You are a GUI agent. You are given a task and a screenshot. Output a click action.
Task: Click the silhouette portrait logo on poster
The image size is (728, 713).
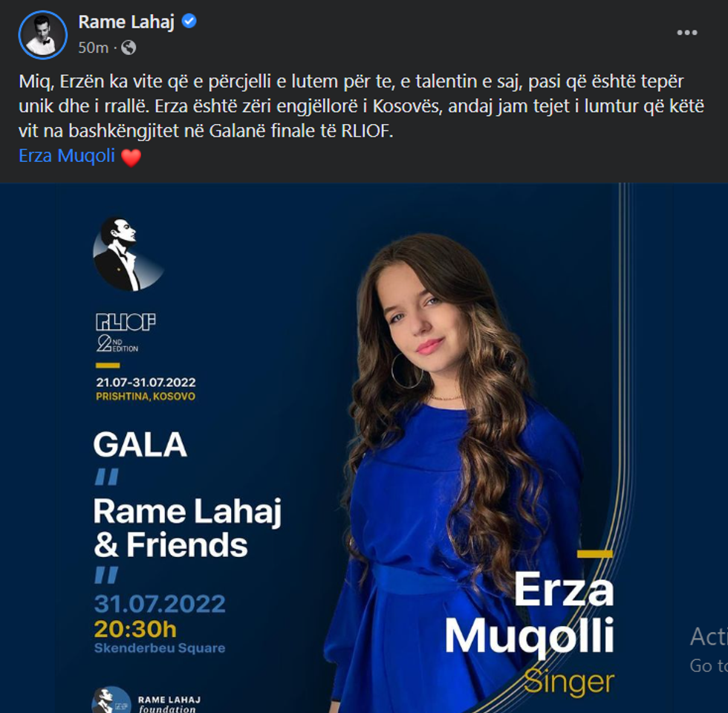coord(128,254)
